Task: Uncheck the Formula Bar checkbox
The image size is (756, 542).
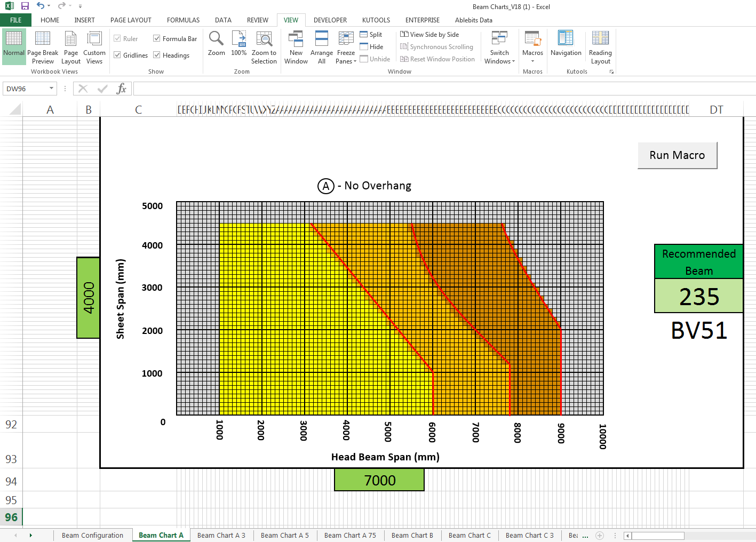Action: (x=157, y=38)
